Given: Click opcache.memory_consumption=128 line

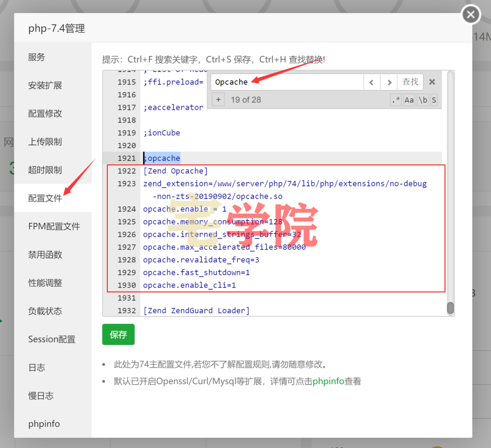Looking at the screenshot, I should click(x=213, y=222).
